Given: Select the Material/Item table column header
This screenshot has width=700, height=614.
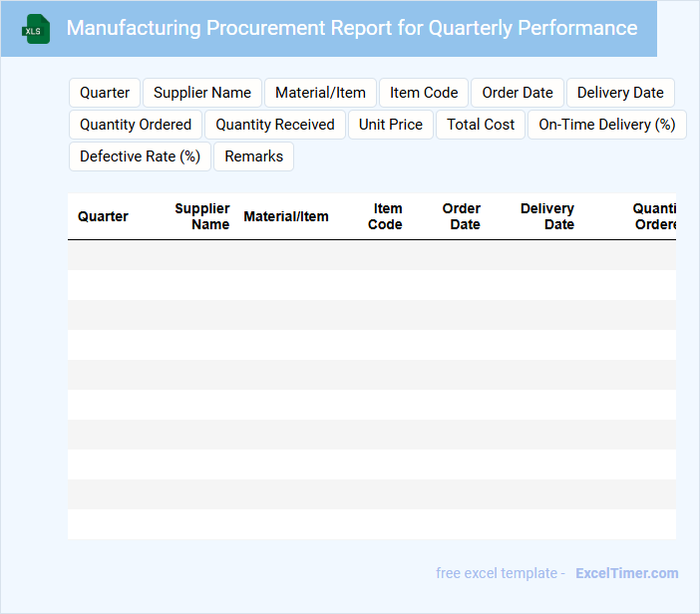Looking at the screenshot, I should point(286,216).
